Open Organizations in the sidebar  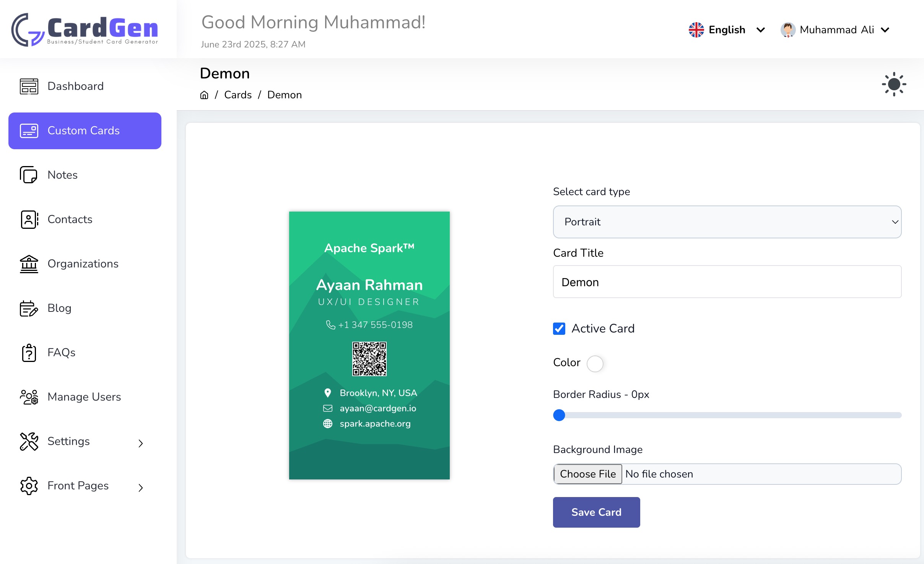[85, 264]
